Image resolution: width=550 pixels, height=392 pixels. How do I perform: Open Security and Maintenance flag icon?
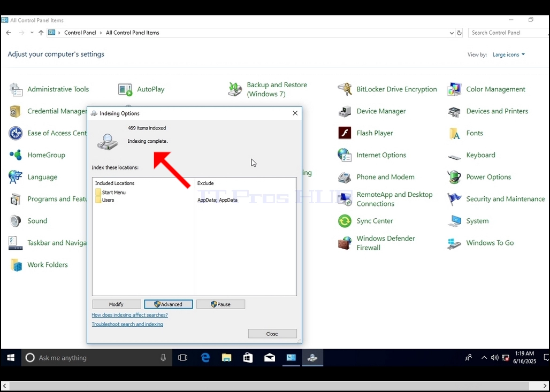[455, 199]
